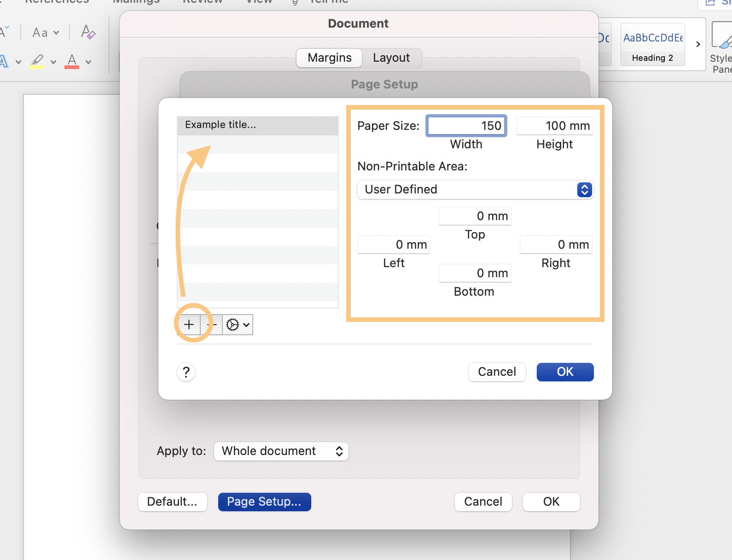
Task: Click the paper Height field
Action: 555,126
